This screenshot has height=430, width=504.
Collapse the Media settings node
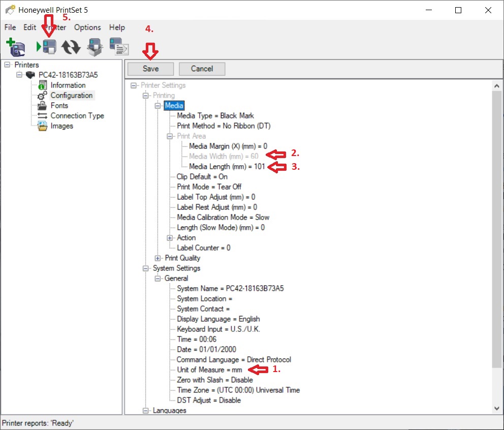(157, 105)
